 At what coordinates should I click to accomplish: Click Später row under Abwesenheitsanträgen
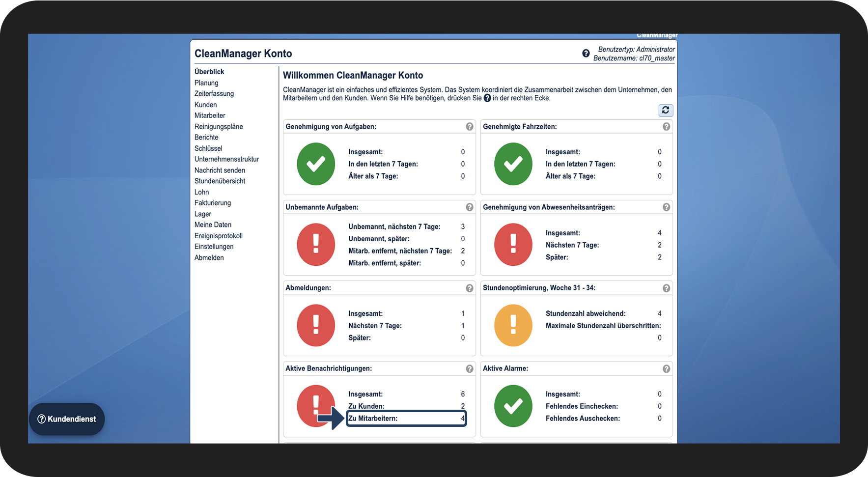[603, 257]
